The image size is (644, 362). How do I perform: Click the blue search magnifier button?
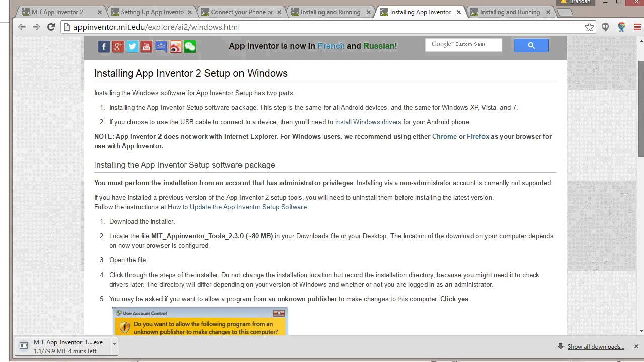pyautogui.click(x=531, y=45)
